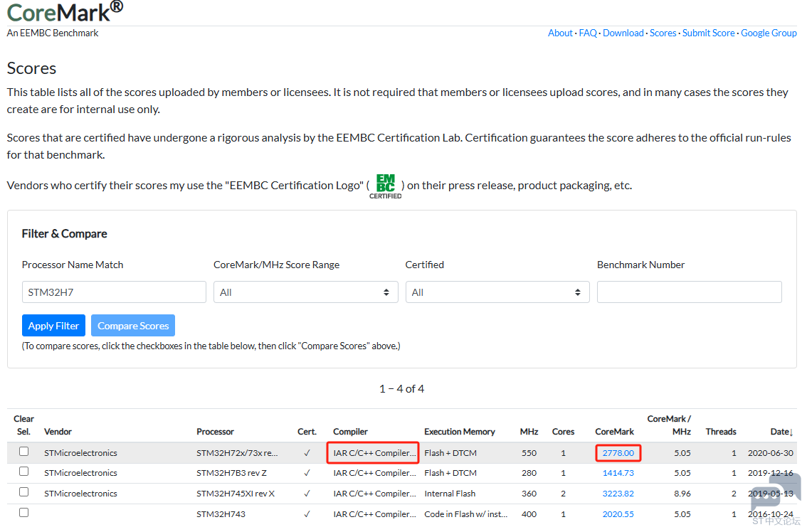Open the Submit Score link

[708, 33]
